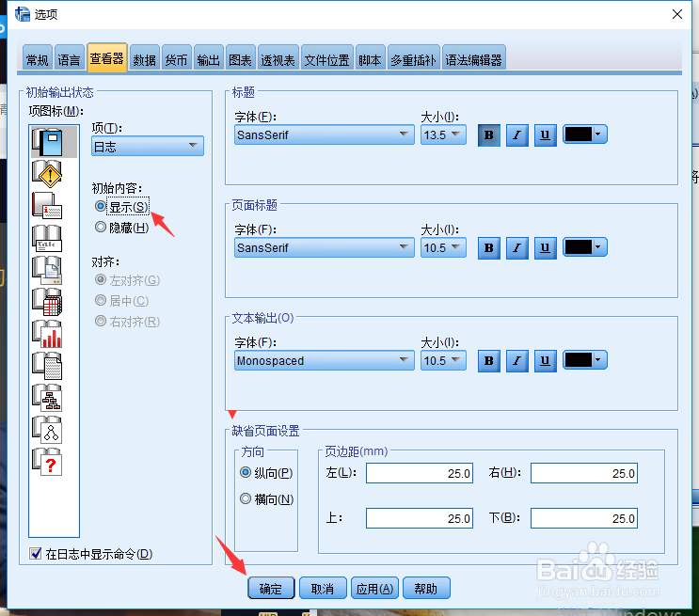
Task: Switch to the 常规 tab
Action: 38,59
